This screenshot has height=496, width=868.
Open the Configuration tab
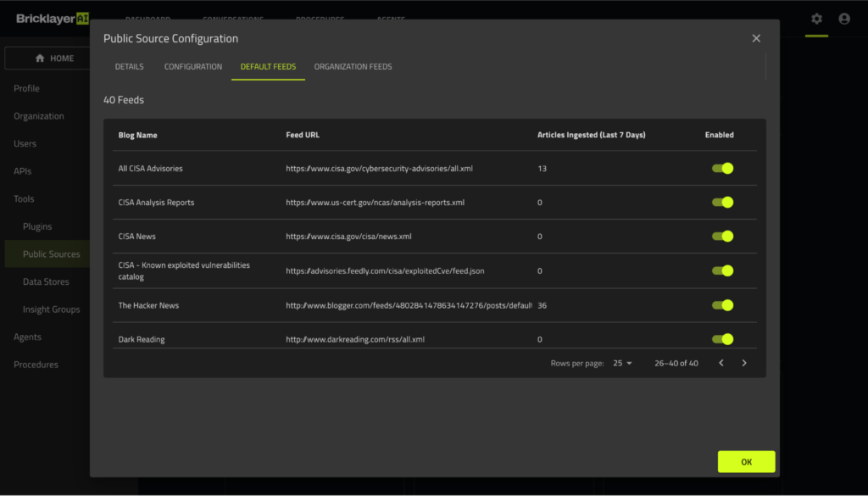tap(193, 67)
